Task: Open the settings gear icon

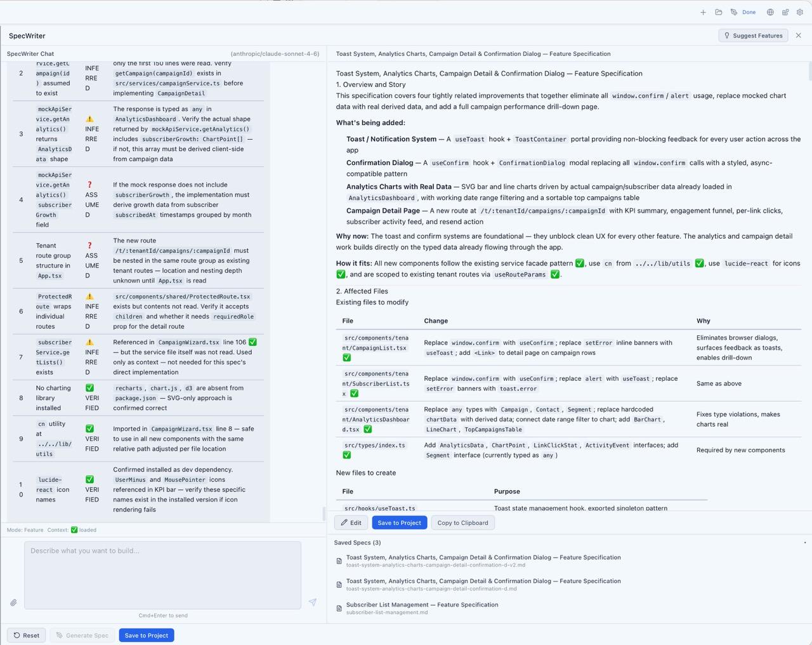Action: coord(800,12)
